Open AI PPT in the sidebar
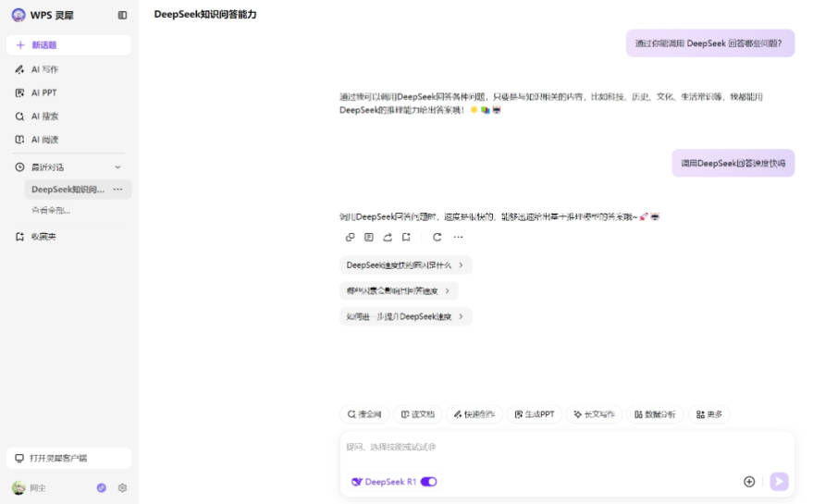813x504 pixels. 68,92
